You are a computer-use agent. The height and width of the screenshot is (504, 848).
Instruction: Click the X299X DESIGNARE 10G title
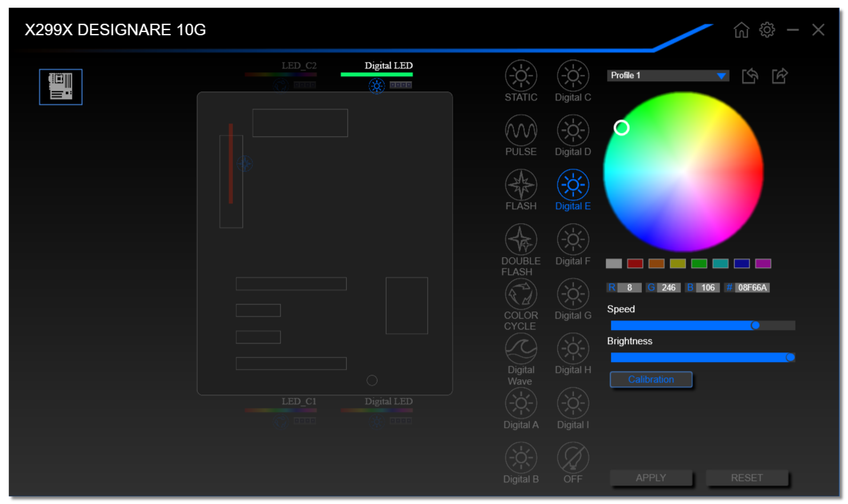(x=115, y=30)
